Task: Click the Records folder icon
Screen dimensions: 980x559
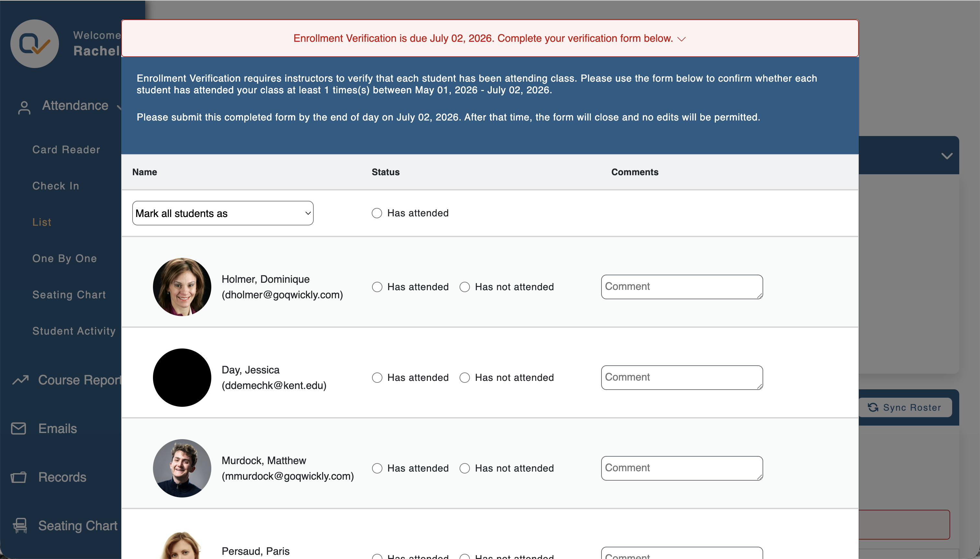Action: point(18,477)
